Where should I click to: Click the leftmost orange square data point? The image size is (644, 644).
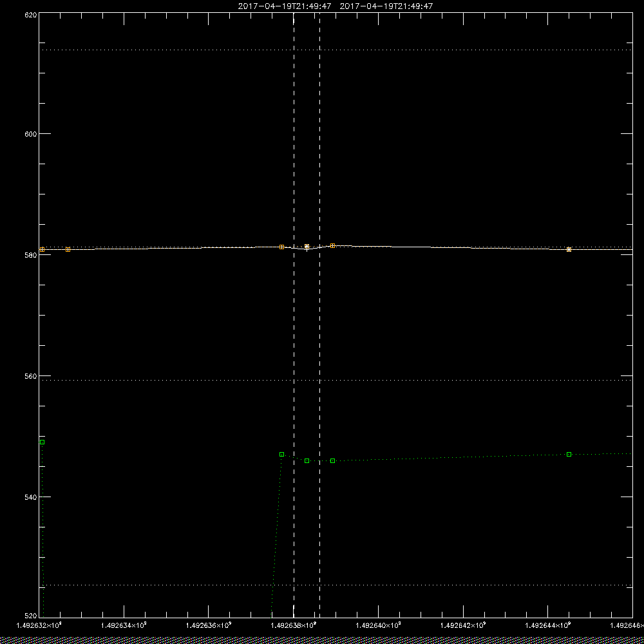tap(42, 250)
